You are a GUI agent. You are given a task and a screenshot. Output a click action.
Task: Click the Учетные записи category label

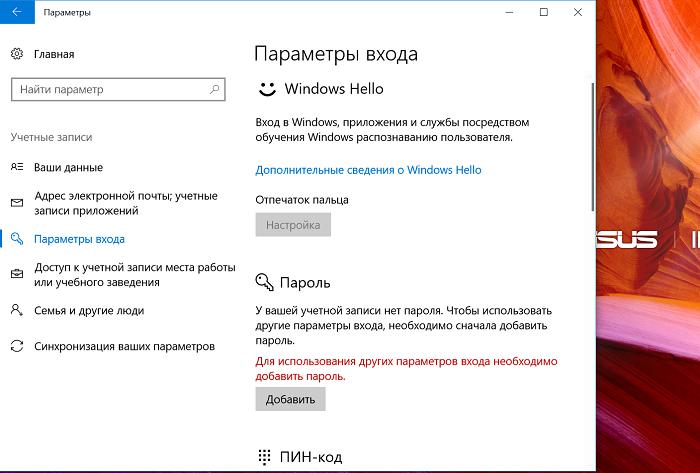(x=51, y=137)
